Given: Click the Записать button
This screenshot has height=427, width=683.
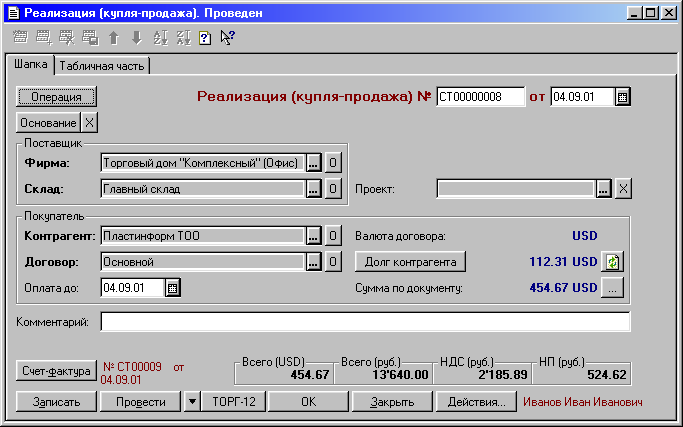Looking at the screenshot, I should click(x=56, y=401).
